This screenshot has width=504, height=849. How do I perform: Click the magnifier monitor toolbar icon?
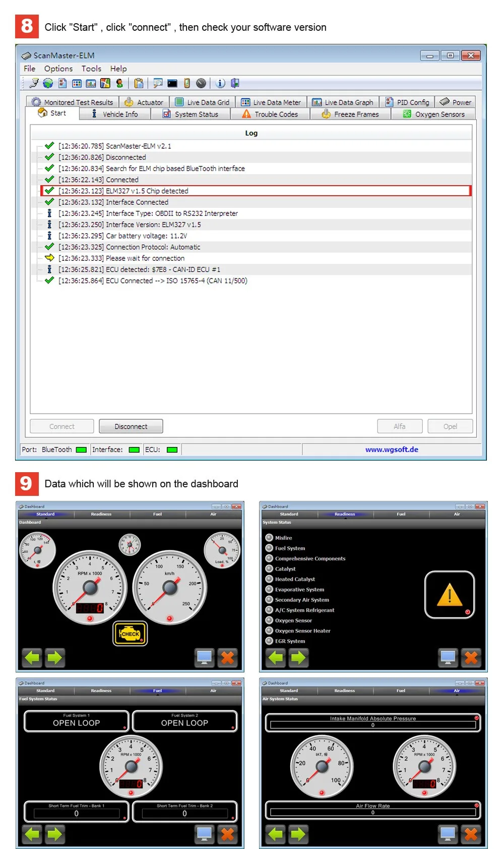click(158, 83)
